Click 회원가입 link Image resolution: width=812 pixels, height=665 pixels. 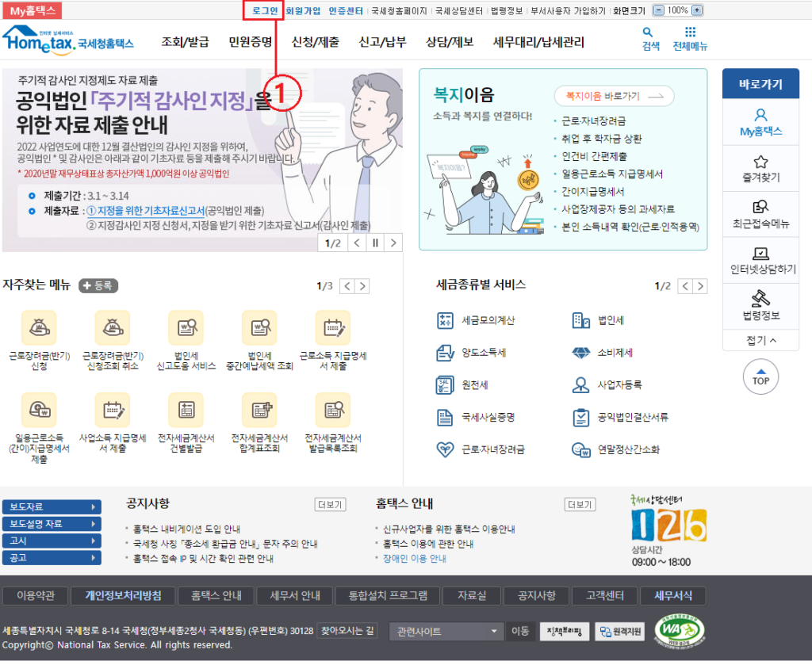[303, 10]
